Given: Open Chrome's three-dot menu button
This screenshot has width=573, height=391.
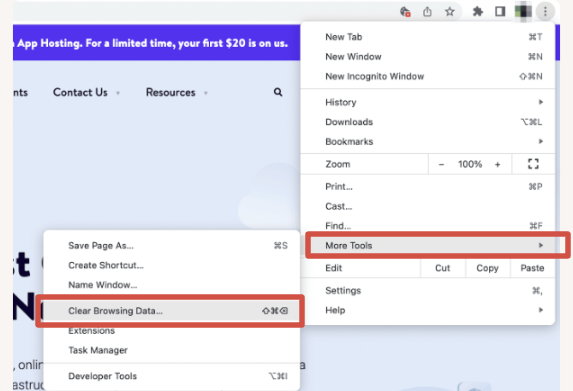Looking at the screenshot, I should click(545, 12).
